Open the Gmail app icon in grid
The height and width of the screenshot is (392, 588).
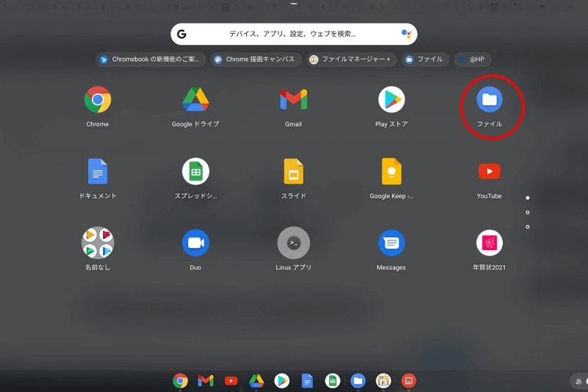pyautogui.click(x=293, y=99)
